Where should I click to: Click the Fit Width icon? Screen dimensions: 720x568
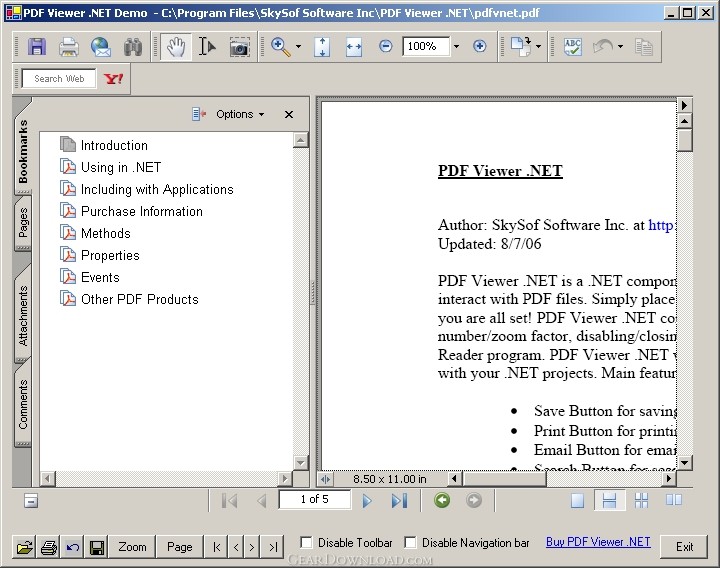(354, 46)
